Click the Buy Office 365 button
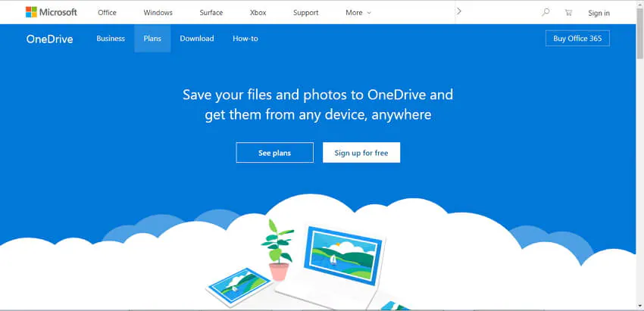 577,39
